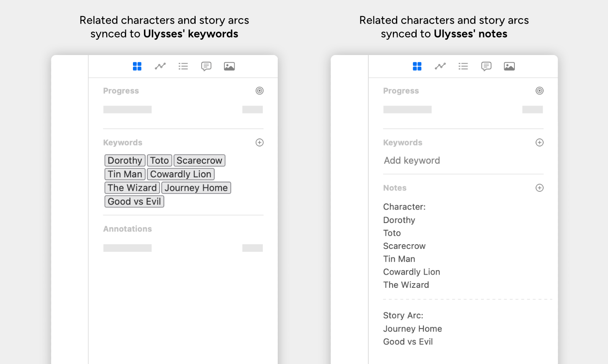Click Scarecrow in the notes list
Viewport: 608px width, 364px height.
point(404,246)
